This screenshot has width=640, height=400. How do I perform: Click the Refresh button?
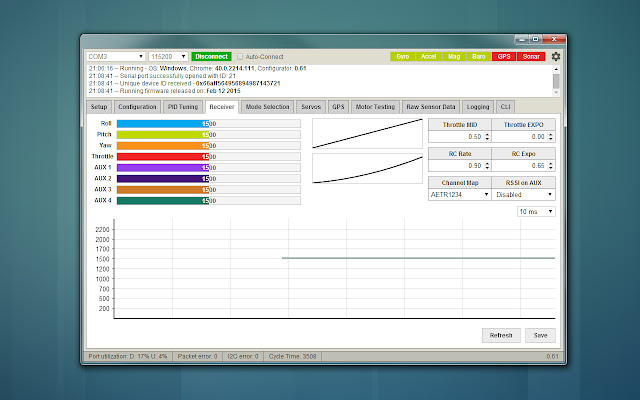click(x=501, y=335)
